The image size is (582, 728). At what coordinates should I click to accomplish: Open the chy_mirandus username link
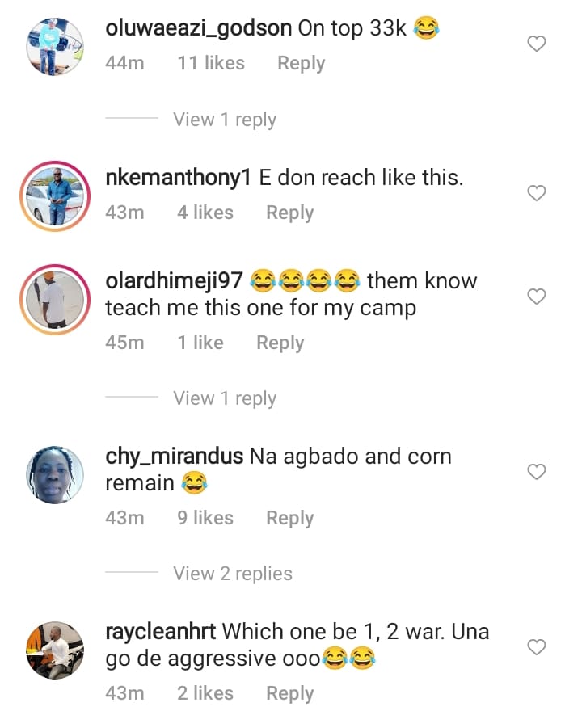[x=174, y=457]
